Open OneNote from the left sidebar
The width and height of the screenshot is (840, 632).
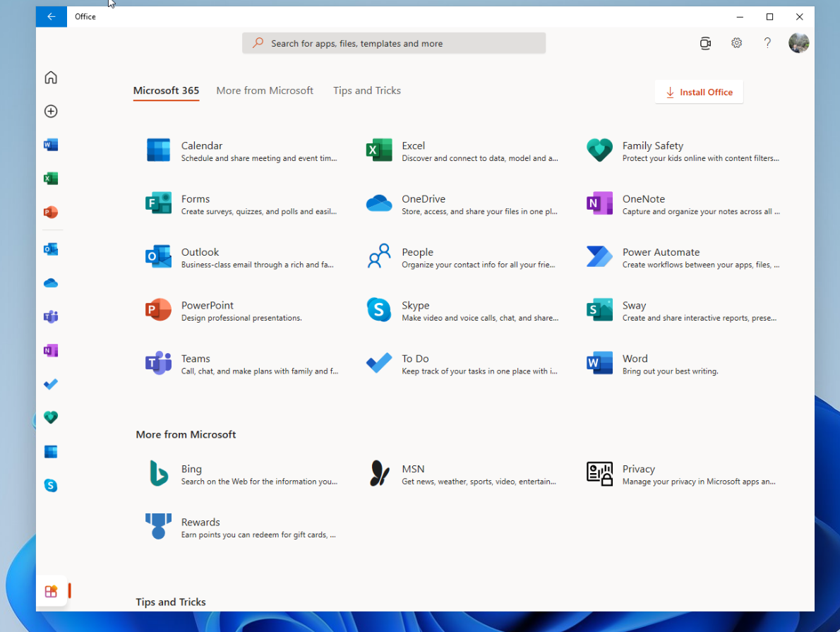51,350
